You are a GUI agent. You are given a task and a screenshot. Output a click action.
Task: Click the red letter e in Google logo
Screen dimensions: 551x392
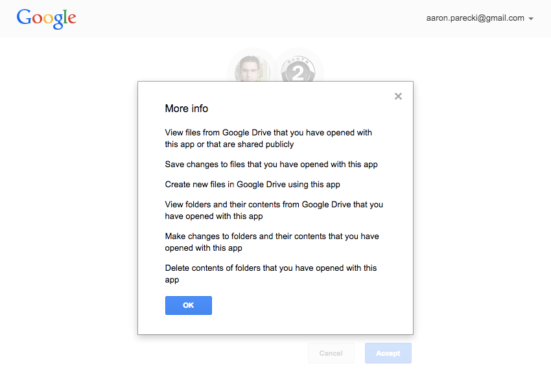[72, 19]
